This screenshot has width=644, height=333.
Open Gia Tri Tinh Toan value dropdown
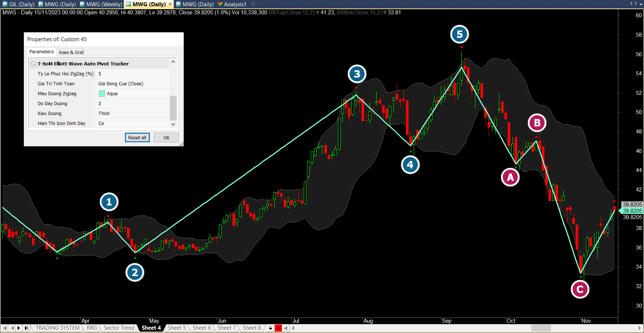pyautogui.click(x=132, y=84)
